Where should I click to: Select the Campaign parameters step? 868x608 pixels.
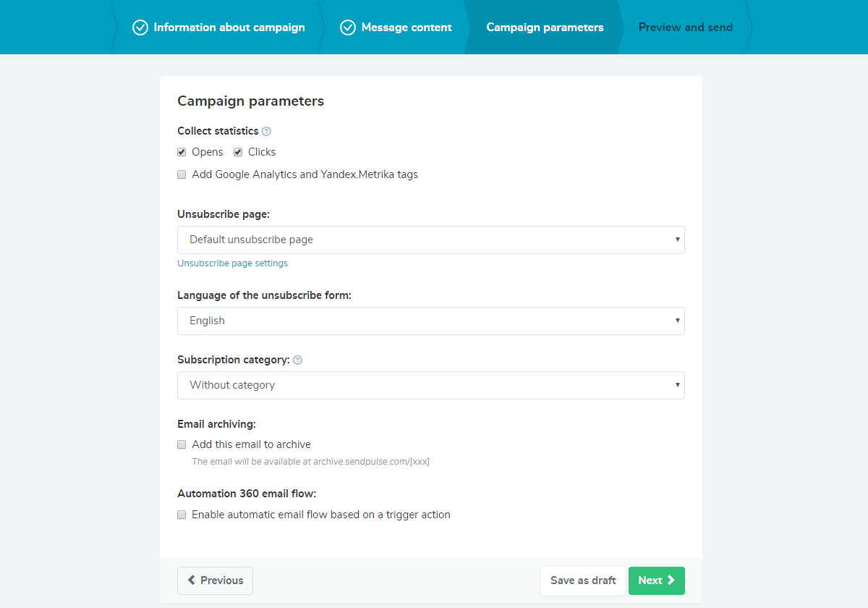coord(545,28)
